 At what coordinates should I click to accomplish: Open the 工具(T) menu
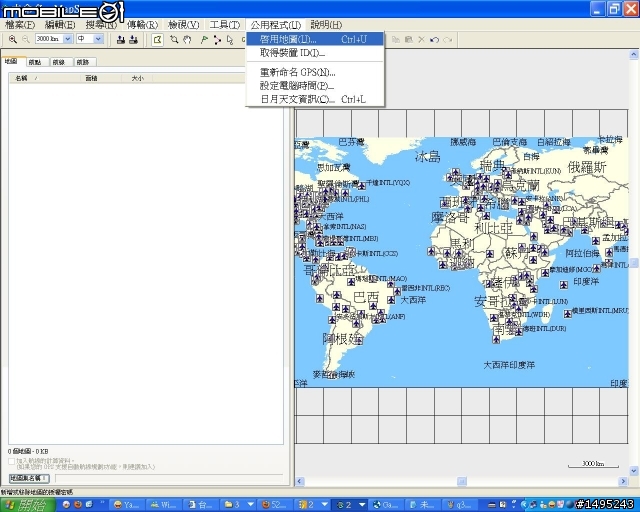tap(224, 25)
